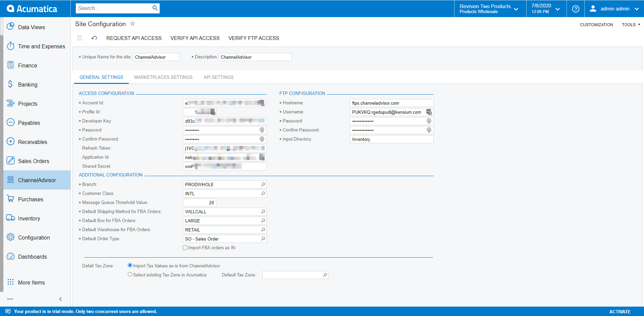Open the More Items grid icon
This screenshot has width=644, height=316.
point(10,282)
